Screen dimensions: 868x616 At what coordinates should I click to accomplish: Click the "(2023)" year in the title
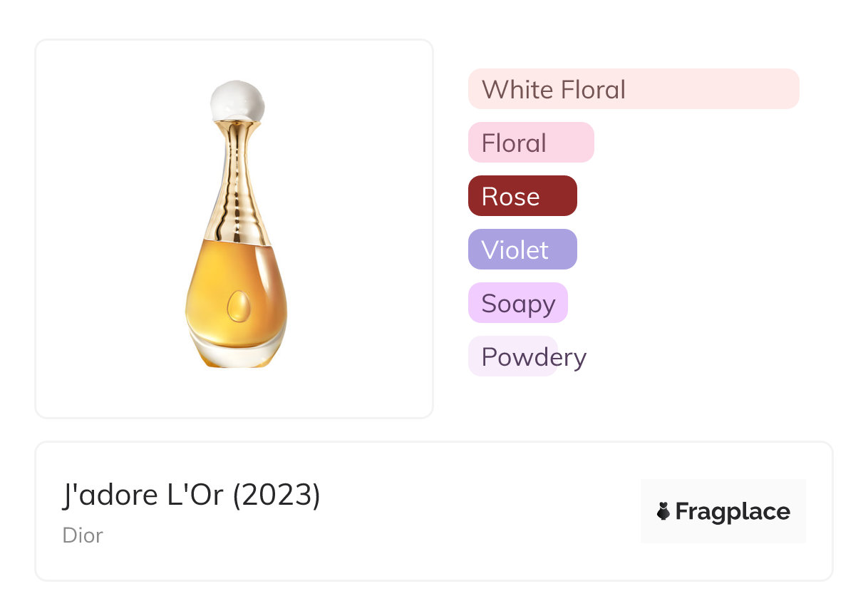tap(277, 496)
